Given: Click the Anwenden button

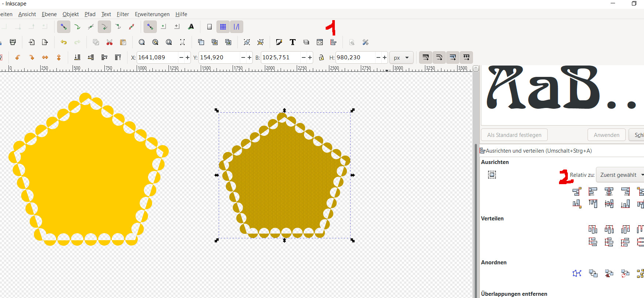Looking at the screenshot, I should coord(606,135).
